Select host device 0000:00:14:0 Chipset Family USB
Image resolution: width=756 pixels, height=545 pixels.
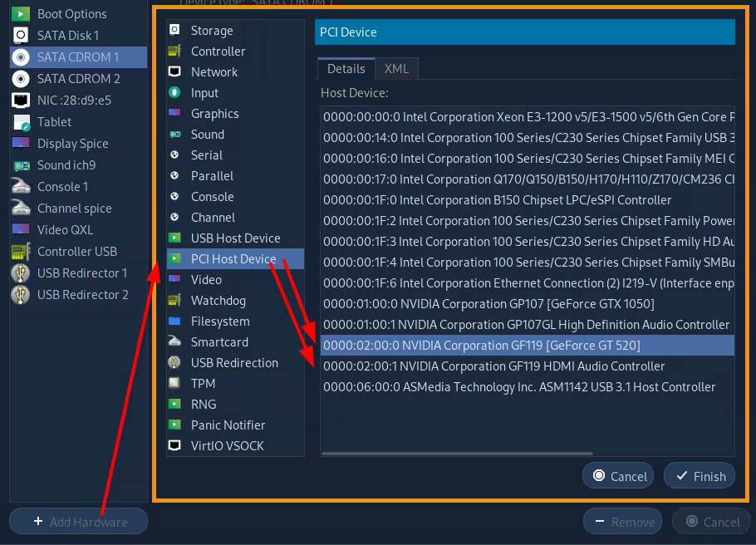pyautogui.click(x=528, y=137)
